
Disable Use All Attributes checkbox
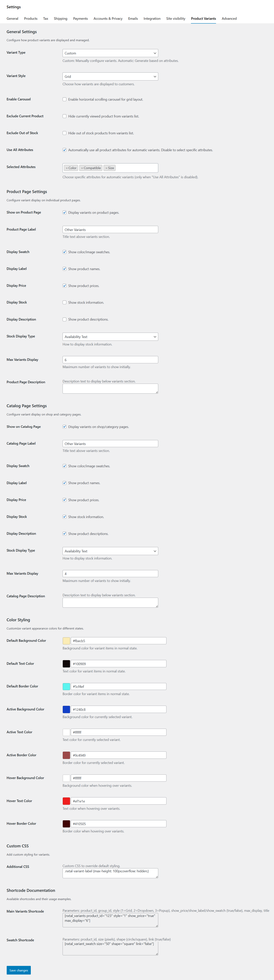65,150
